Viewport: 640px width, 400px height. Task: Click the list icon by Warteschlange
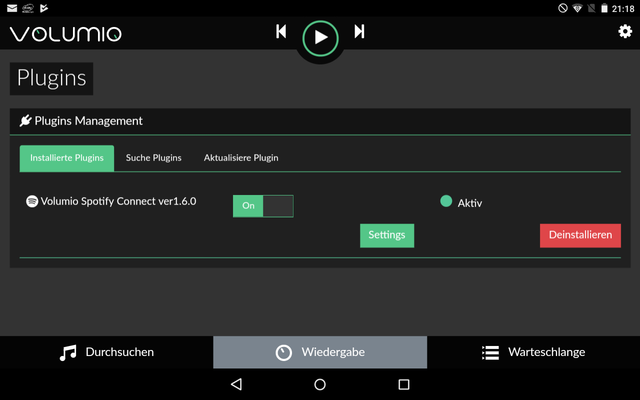490,353
